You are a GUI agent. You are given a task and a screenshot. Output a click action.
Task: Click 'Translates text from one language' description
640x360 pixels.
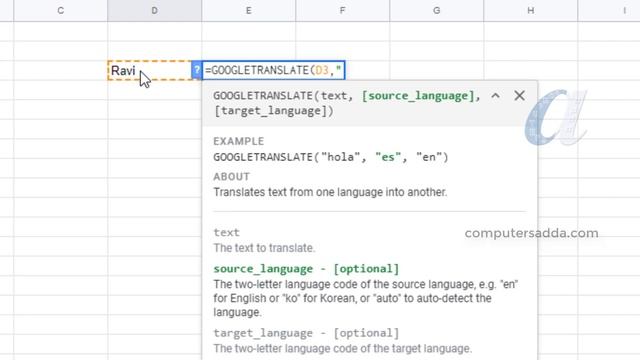click(330, 192)
